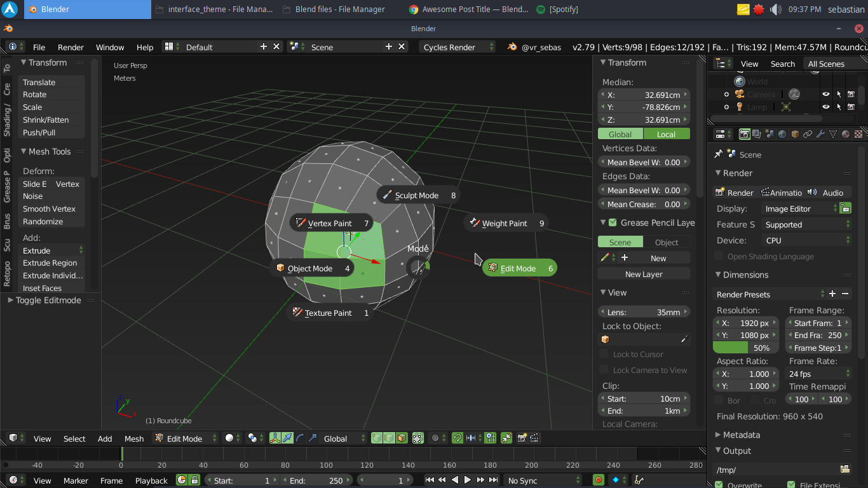Open the Object properties tab cube icon
Viewport: 868px width, 488px height.
pos(795,134)
